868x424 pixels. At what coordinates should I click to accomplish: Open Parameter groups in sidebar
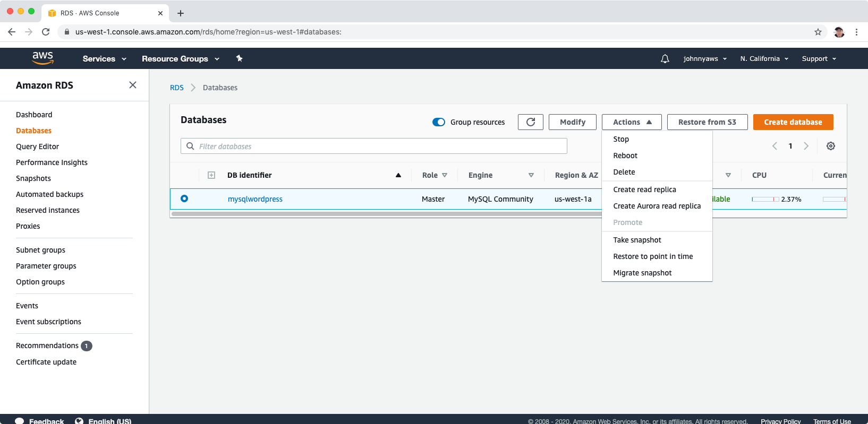46,266
